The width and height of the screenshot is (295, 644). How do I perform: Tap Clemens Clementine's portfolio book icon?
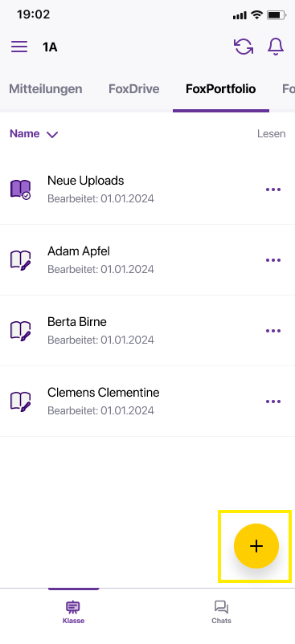click(x=20, y=401)
